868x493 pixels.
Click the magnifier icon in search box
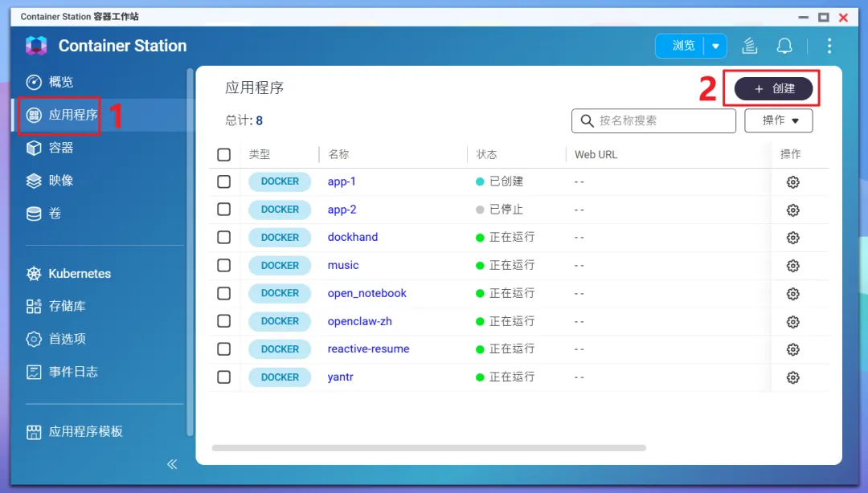click(587, 120)
